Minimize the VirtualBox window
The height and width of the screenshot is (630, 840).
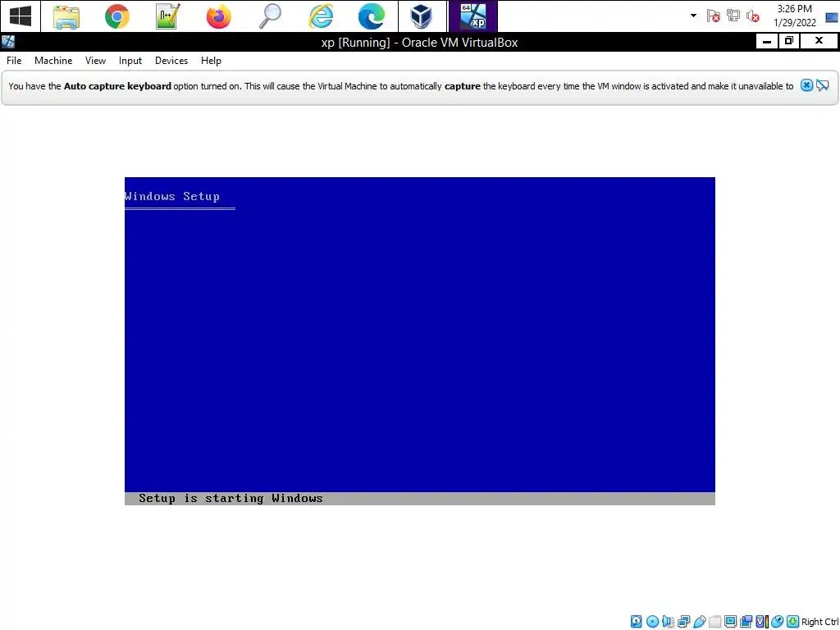click(x=767, y=41)
